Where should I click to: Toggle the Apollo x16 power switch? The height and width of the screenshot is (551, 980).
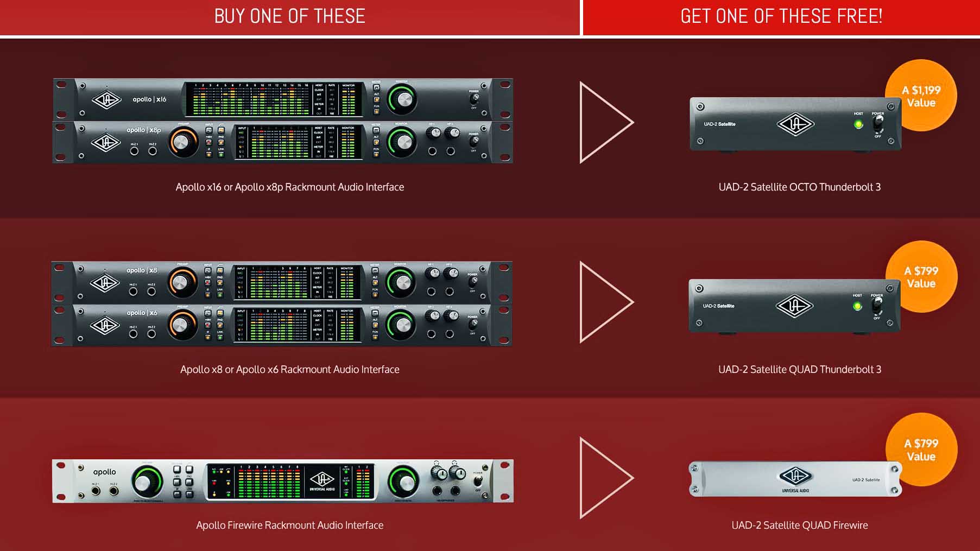pos(474,98)
